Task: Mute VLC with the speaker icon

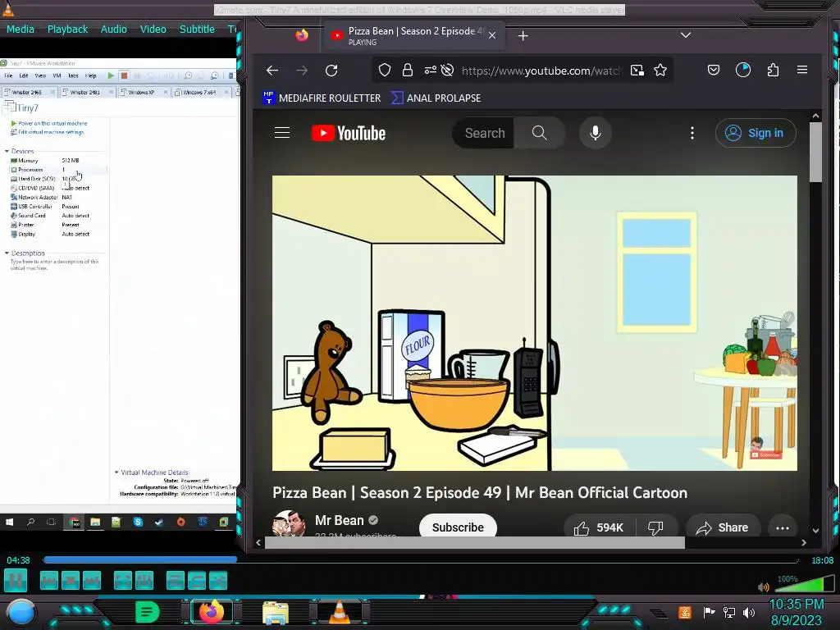Action: coord(764,587)
